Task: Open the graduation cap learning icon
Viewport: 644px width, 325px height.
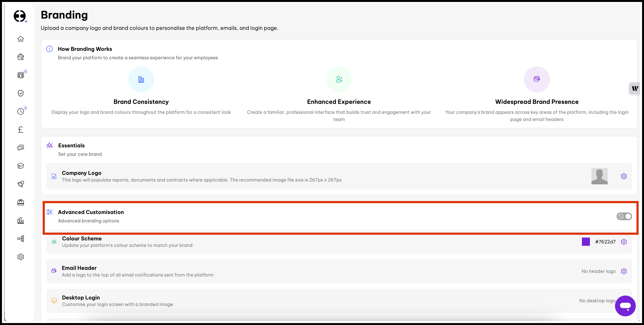Action: click(x=21, y=166)
